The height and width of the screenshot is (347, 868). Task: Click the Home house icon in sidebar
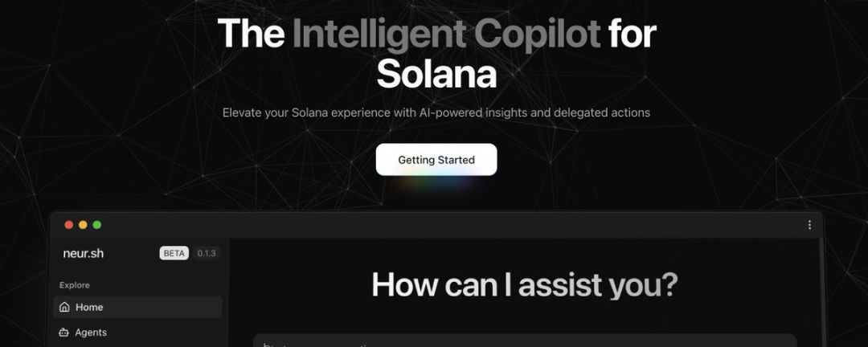coord(64,307)
